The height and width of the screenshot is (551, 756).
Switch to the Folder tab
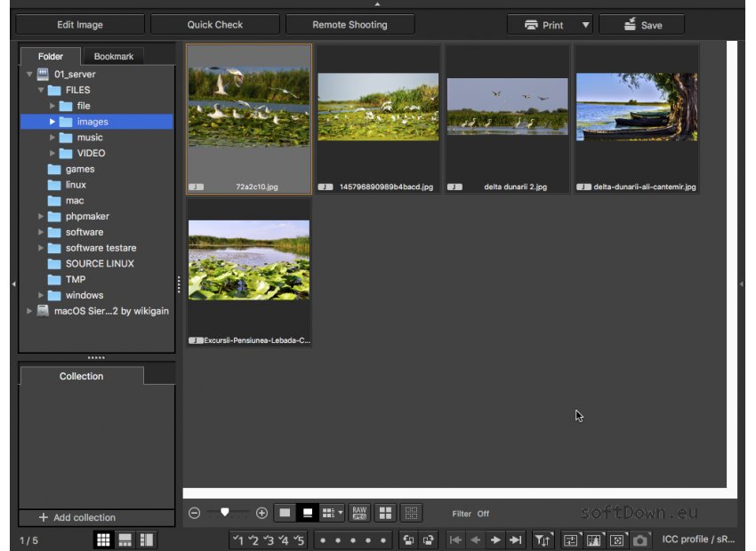coord(51,56)
